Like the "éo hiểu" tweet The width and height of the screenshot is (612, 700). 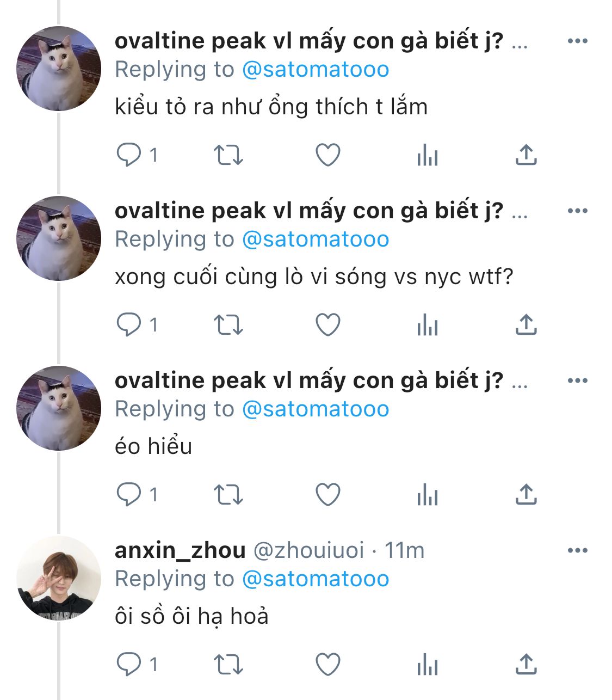click(x=328, y=495)
